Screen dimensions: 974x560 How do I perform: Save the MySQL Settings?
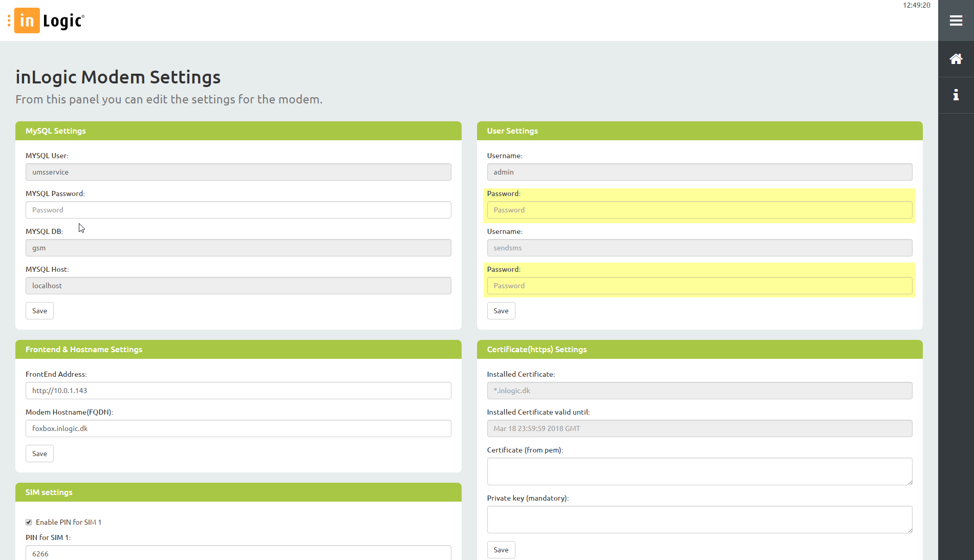[39, 311]
